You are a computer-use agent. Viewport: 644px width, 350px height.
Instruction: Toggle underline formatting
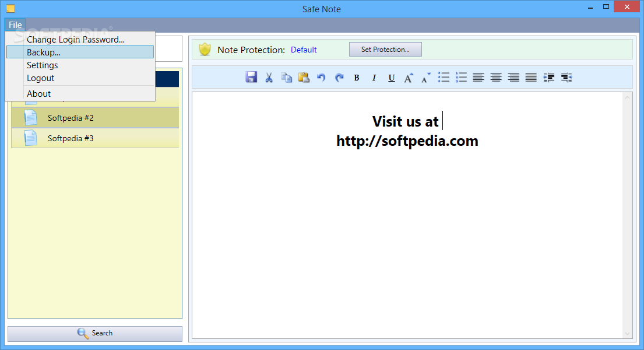tap(392, 78)
